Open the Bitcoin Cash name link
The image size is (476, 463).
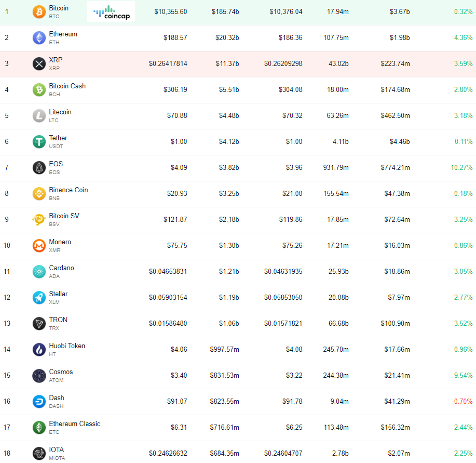[67, 86]
